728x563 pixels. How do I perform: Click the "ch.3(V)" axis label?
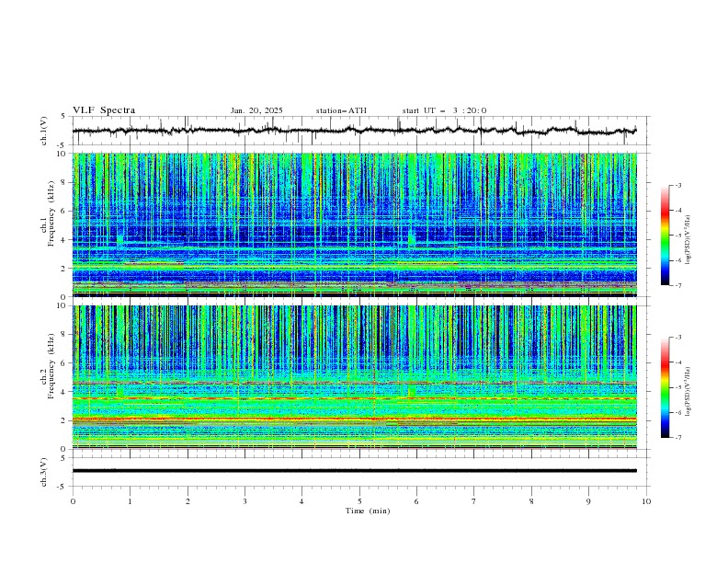(44, 472)
